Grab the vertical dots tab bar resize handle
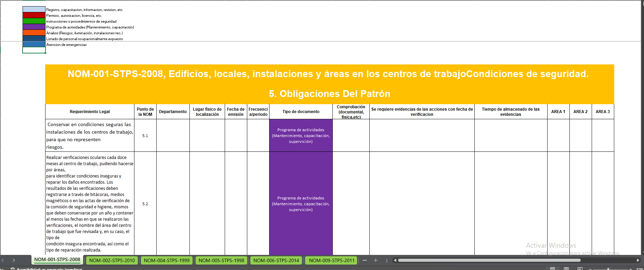This screenshot has width=644, height=270. coord(387,260)
